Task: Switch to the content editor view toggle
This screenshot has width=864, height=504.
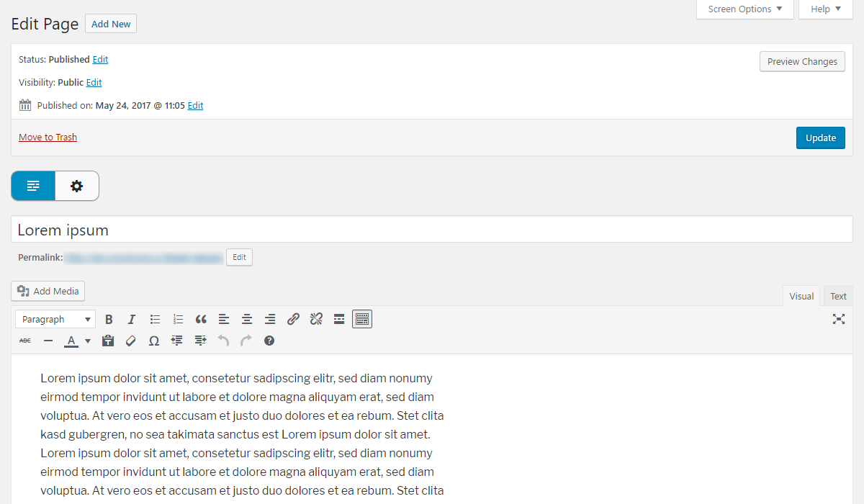Action: [x=33, y=186]
